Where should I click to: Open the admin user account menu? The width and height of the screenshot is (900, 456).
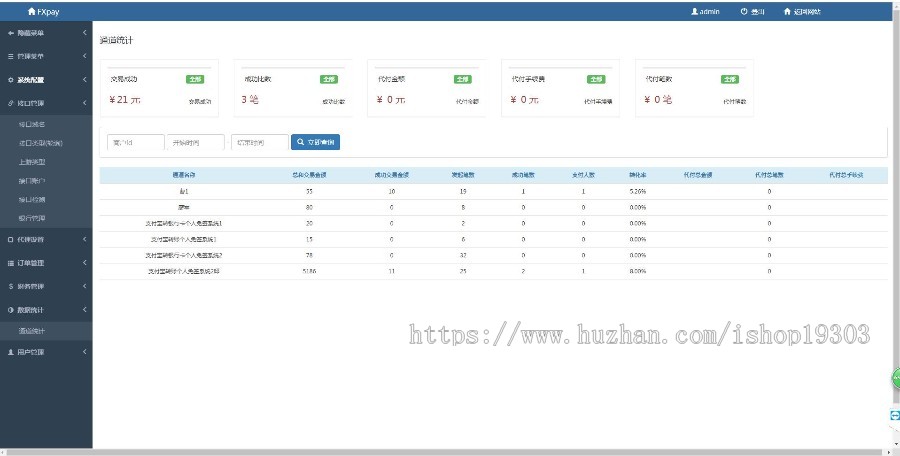pos(705,11)
